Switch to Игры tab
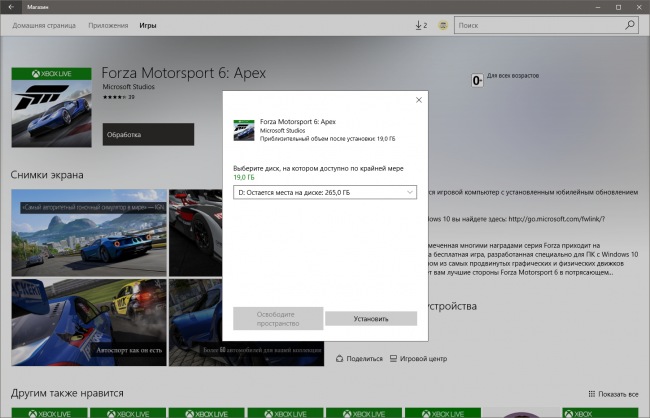 148,26
